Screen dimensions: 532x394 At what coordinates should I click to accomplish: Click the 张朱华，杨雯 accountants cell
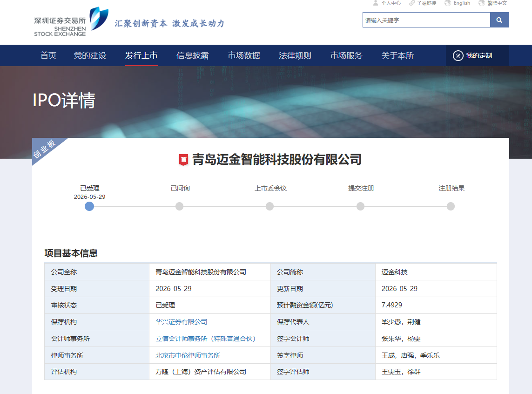pos(436,339)
